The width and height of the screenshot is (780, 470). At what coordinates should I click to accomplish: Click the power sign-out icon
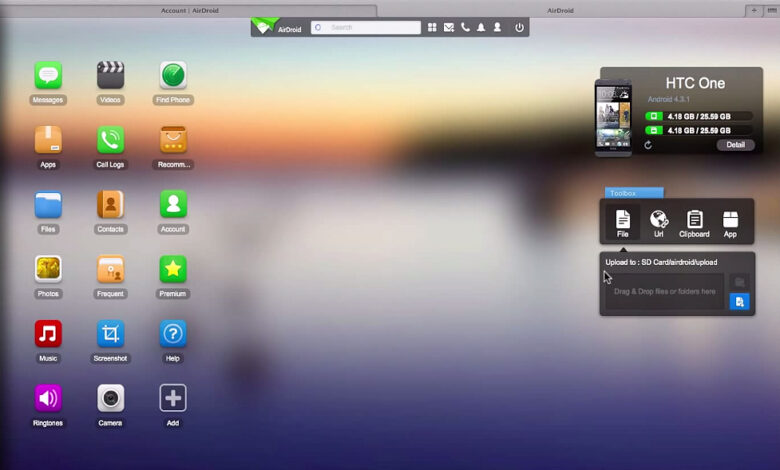pyautogui.click(x=519, y=27)
